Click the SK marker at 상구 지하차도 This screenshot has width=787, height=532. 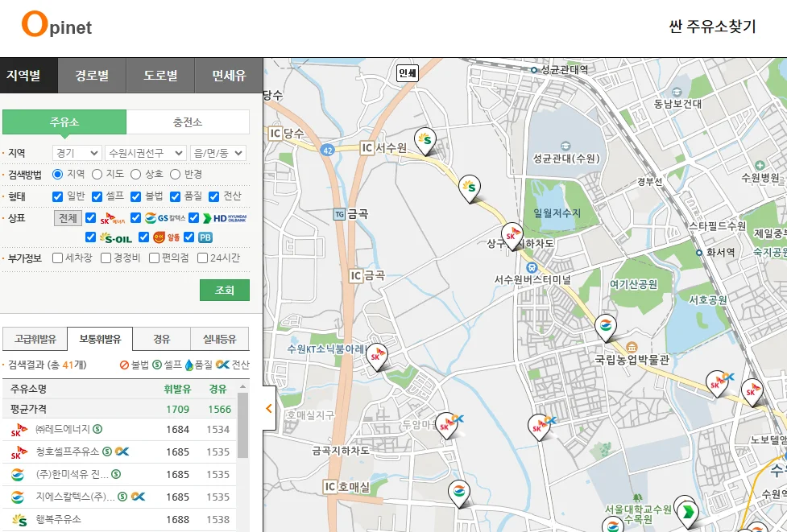click(512, 236)
